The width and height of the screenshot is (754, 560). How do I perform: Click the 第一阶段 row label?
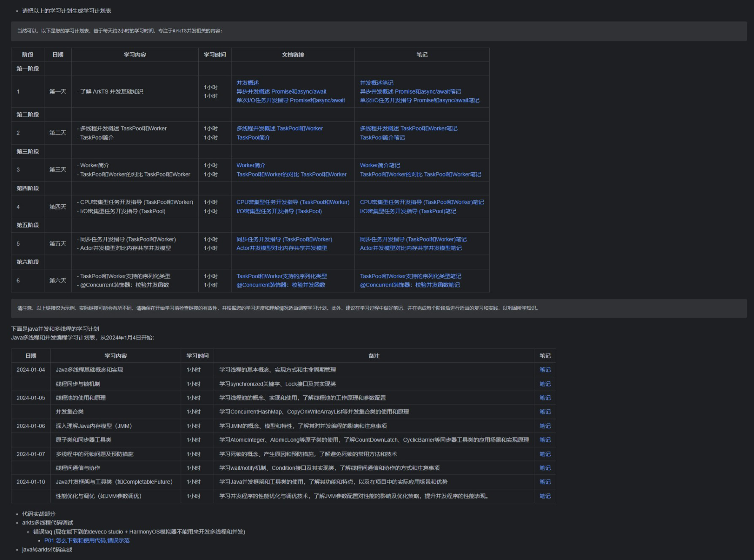[x=28, y=69]
